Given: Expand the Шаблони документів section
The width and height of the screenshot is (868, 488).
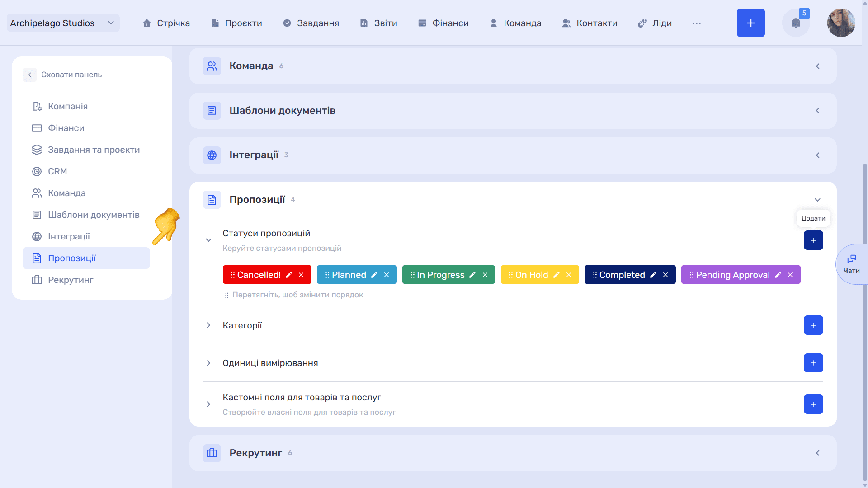Looking at the screenshot, I should (x=817, y=110).
